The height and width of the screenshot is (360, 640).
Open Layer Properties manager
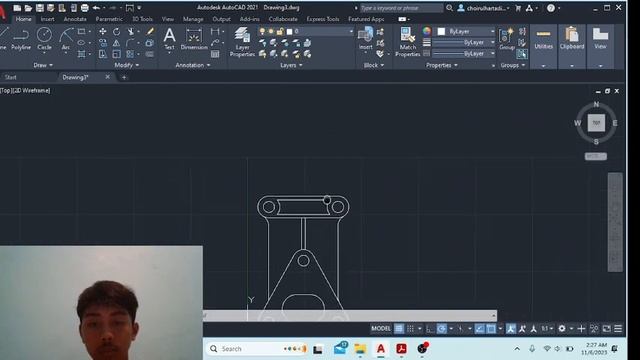pos(242,42)
